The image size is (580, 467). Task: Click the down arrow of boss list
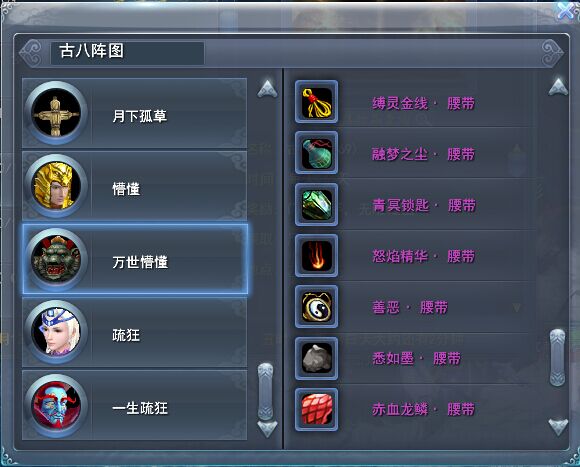pyautogui.click(x=267, y=429)
